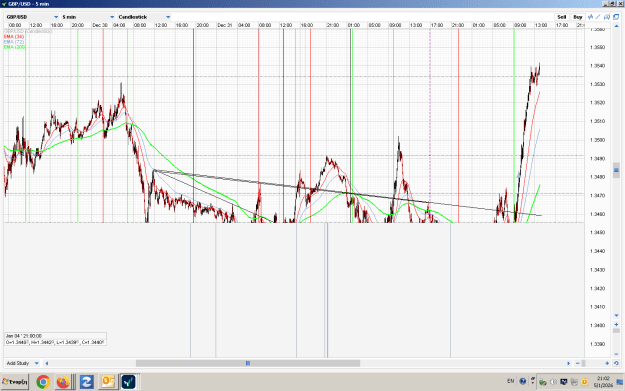Click the Buy button

pos(578,17)
